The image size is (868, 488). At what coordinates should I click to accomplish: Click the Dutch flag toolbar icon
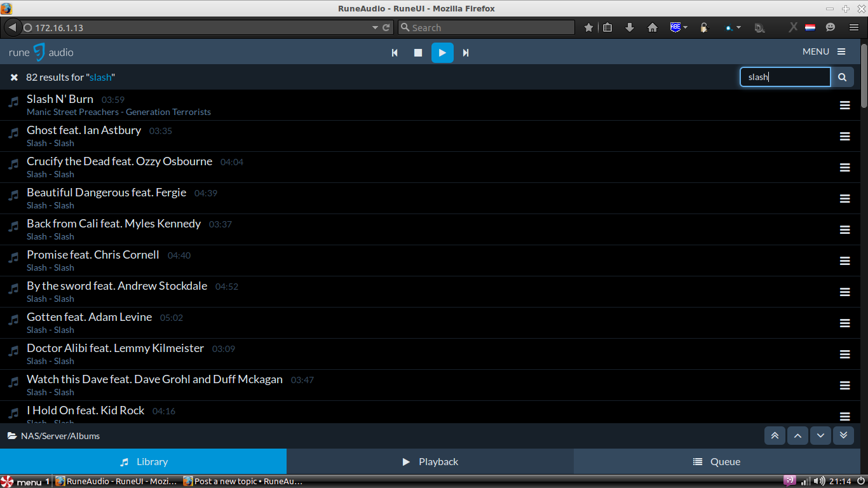(810, 28)
